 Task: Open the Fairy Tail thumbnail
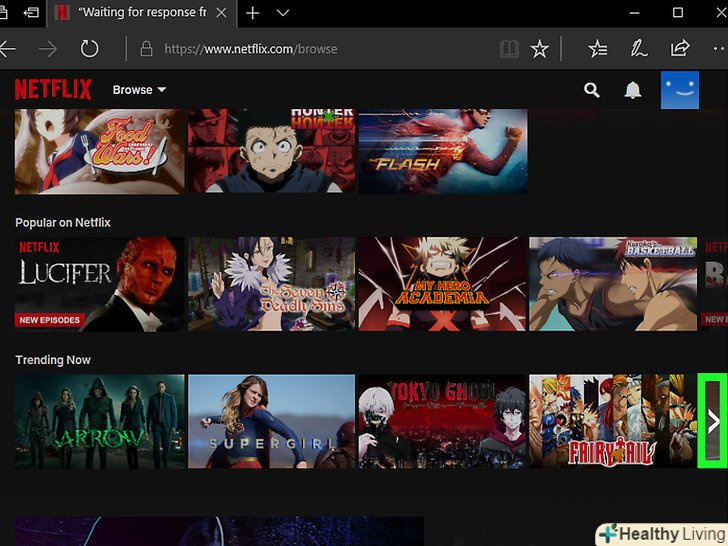(613, 422)
